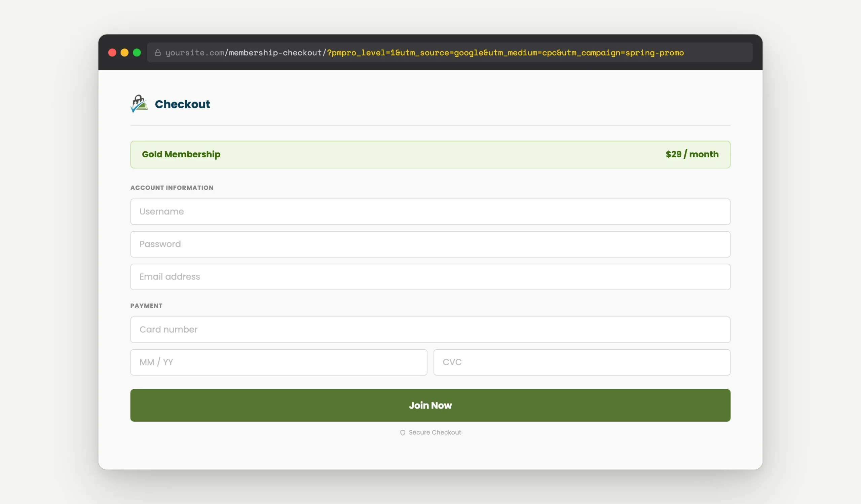Click the MM / YY expiry field
The image size is (861, 504).
tap(278, 362)
